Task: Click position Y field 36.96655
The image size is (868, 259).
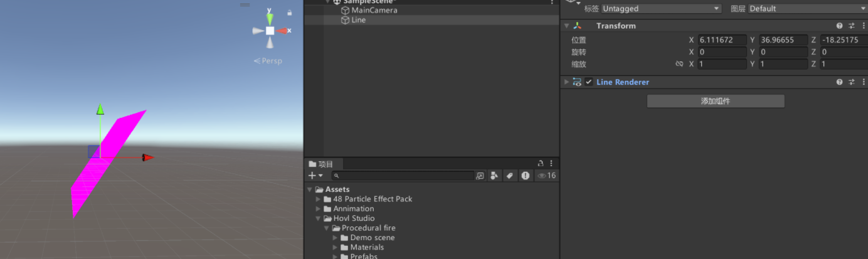Action: click(x=783, y=40)
